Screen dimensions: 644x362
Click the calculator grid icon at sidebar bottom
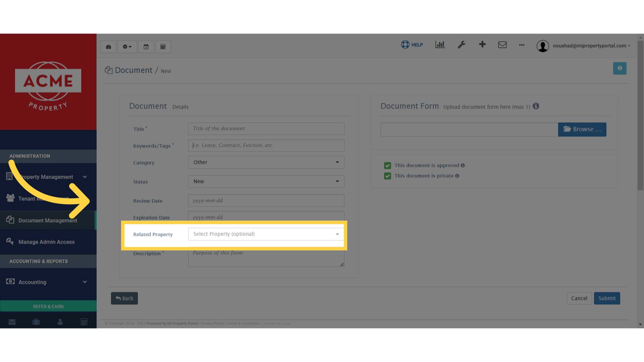point(84,322)
